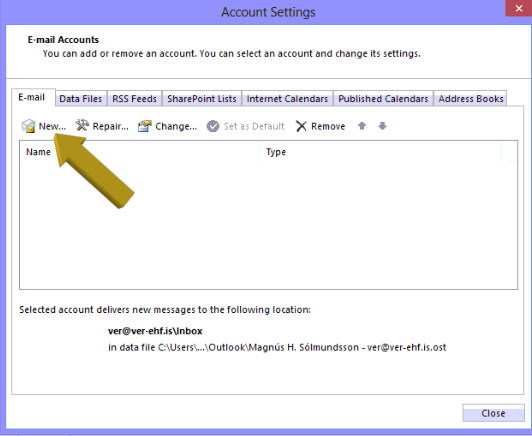Click the 'Change...' toolbar label
The height and width of the screenshot is (436, 532).
click(176, 126)
